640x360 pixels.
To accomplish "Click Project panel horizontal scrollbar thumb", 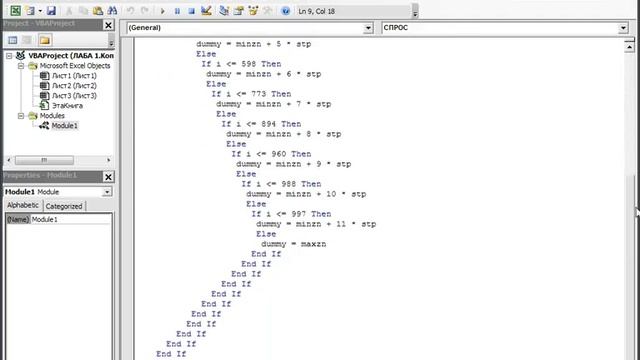I will point(44,160).
